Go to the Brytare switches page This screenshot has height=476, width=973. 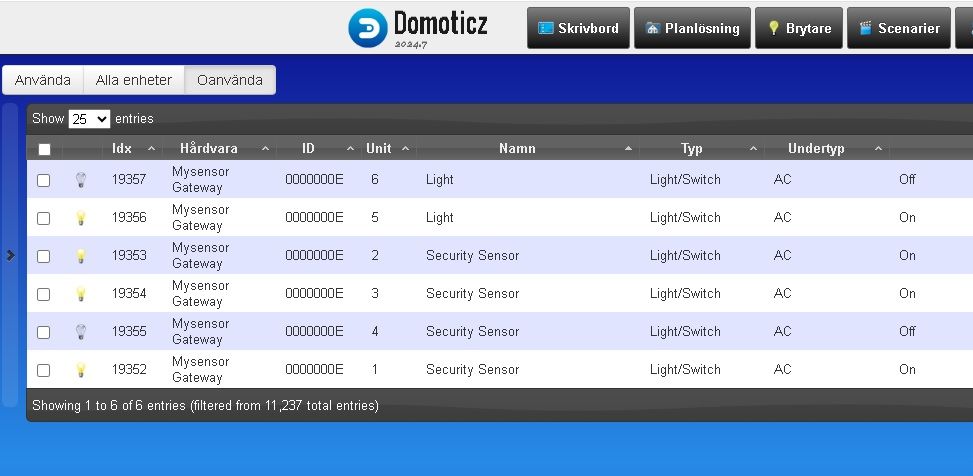(798, 28)
